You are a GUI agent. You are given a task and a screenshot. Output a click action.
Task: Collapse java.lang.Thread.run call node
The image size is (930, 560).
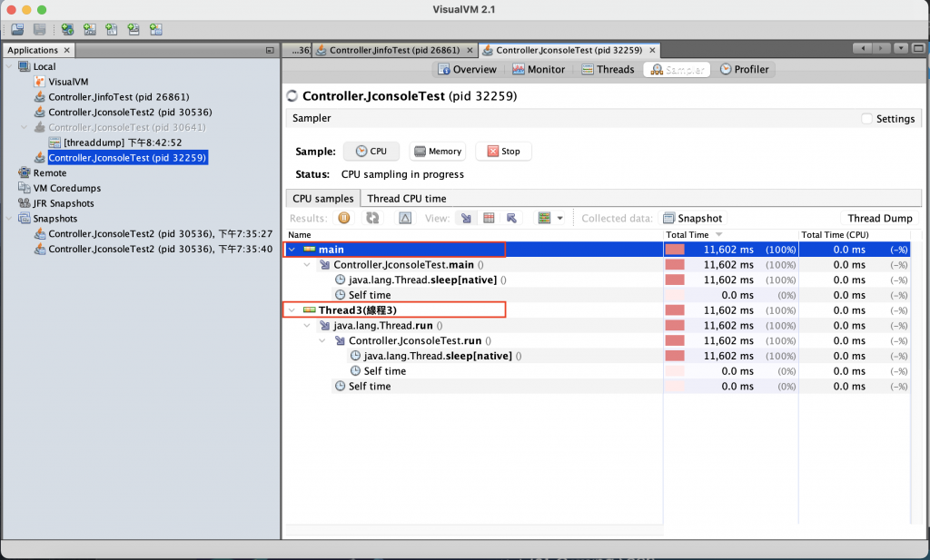tap(307, 325)
